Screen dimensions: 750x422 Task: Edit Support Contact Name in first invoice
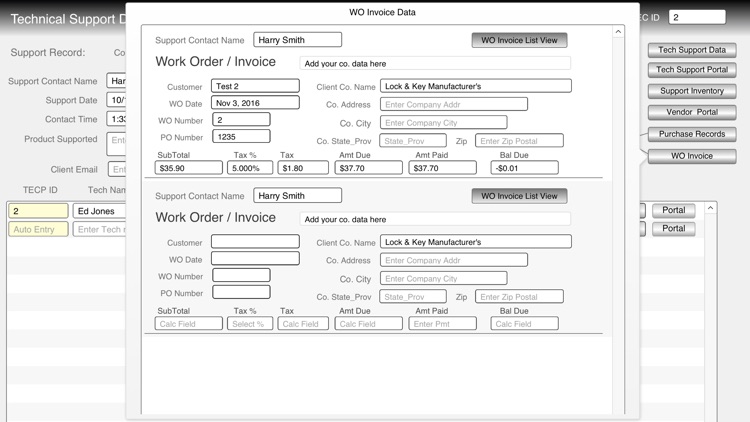coord(298,40)
